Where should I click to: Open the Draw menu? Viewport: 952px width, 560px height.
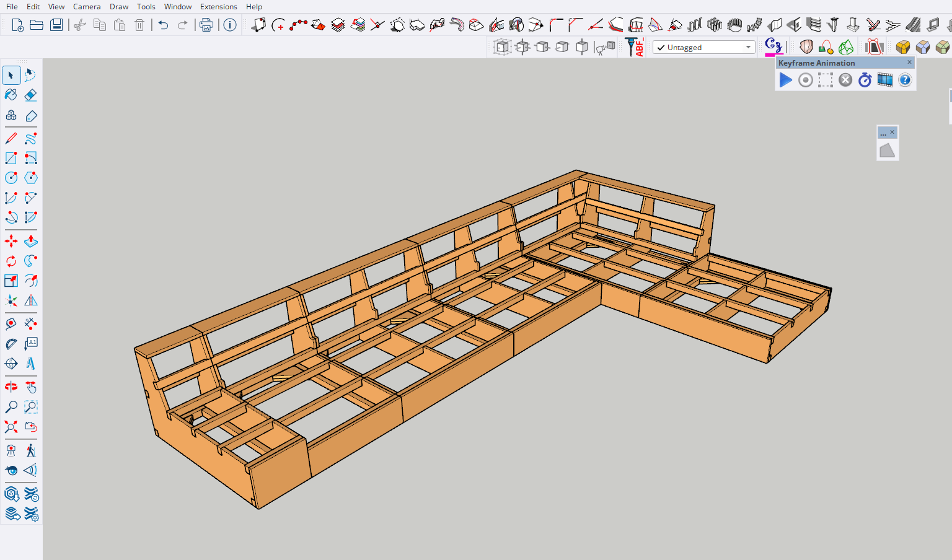point(119,7)
